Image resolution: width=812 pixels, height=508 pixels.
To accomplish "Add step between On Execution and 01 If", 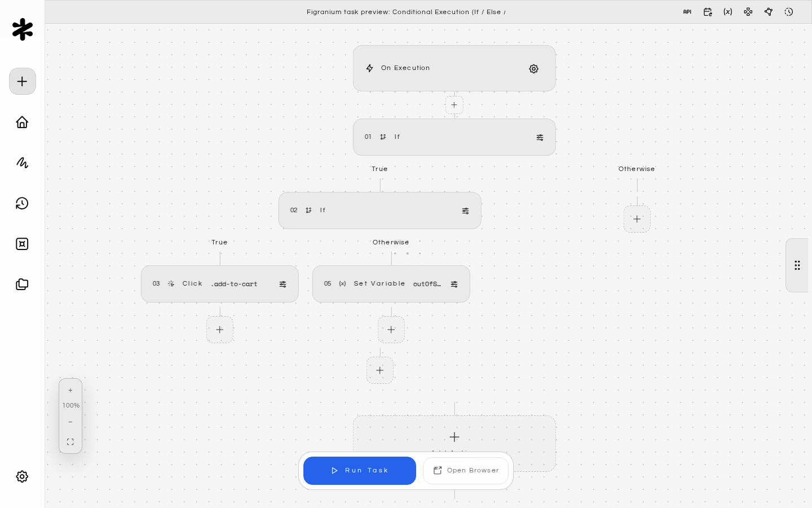I will 454,105.
